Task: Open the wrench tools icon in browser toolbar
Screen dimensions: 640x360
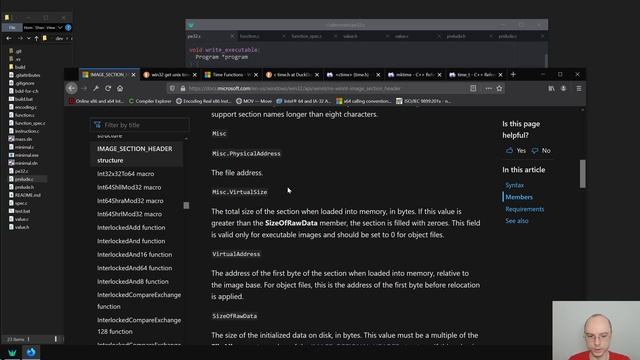Action: [96, 88]
